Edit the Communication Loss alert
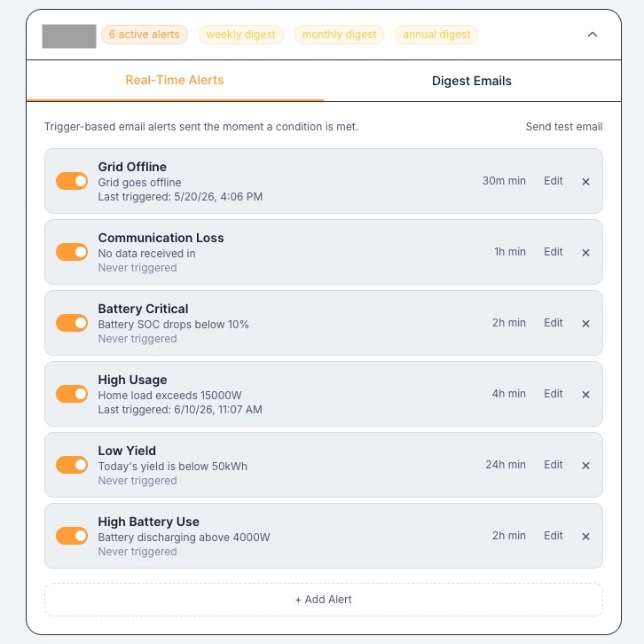This screenshot has height=644, width=644. (554, 252)
